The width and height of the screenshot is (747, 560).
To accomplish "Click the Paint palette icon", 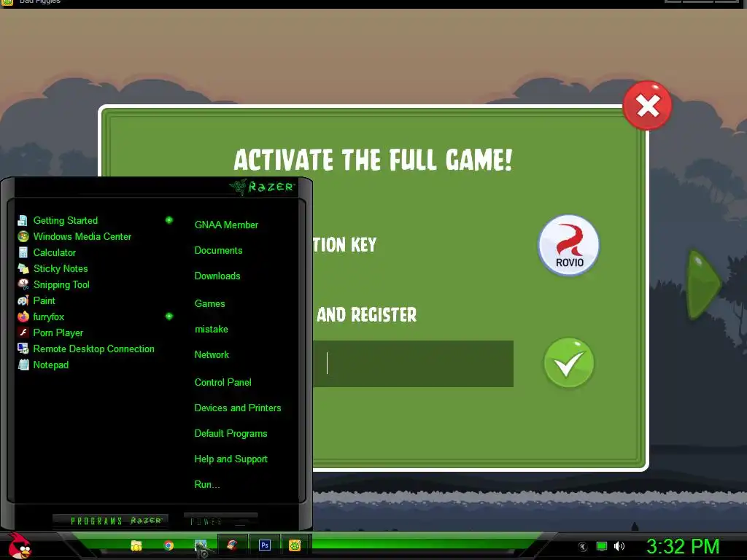I will (23, 301).
